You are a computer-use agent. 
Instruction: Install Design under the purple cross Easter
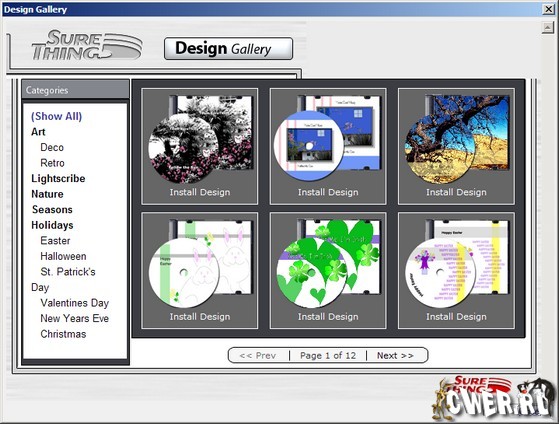point(456,317)
